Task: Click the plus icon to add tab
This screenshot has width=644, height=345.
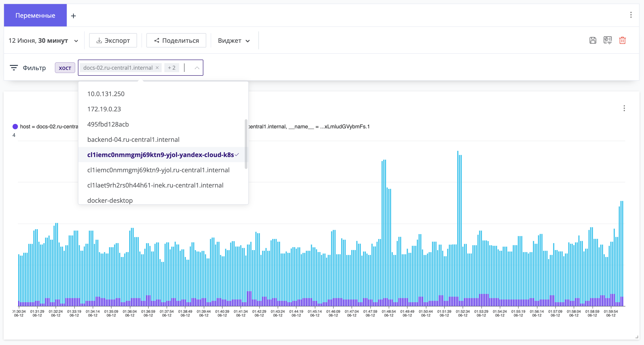Action: tap(73, 16)
